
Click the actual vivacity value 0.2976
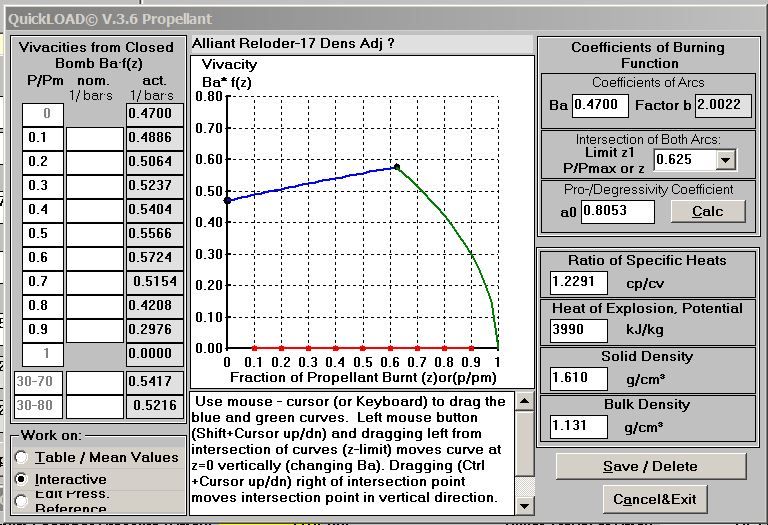(x=155, y=331)
